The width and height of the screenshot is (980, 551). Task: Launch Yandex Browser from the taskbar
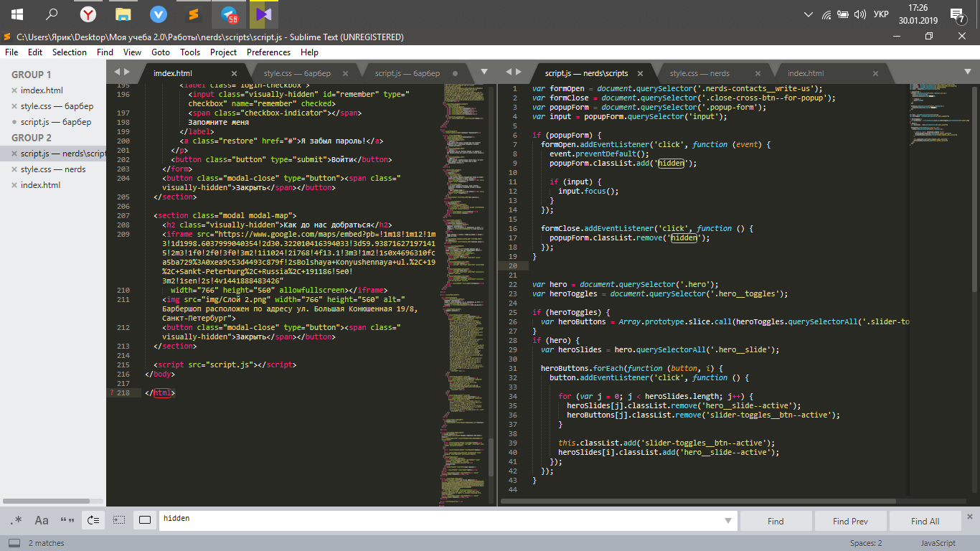88,14
